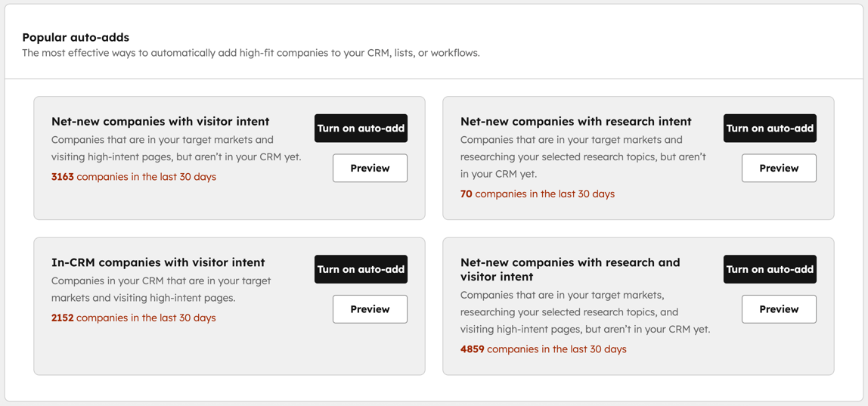
Task: Click the 'Net-new companies with research intent' title
Action: tap(575, 121)
